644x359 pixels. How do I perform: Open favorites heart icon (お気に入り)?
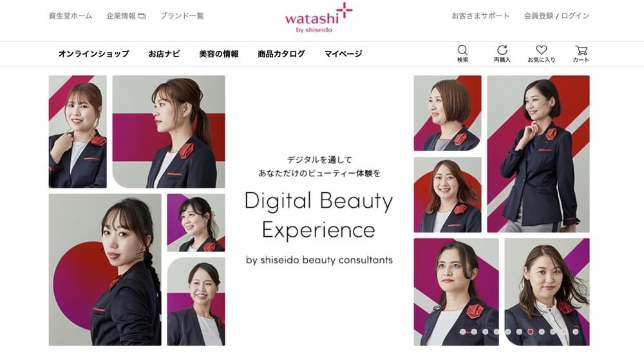pyautogui.click(x=542, y=54)
